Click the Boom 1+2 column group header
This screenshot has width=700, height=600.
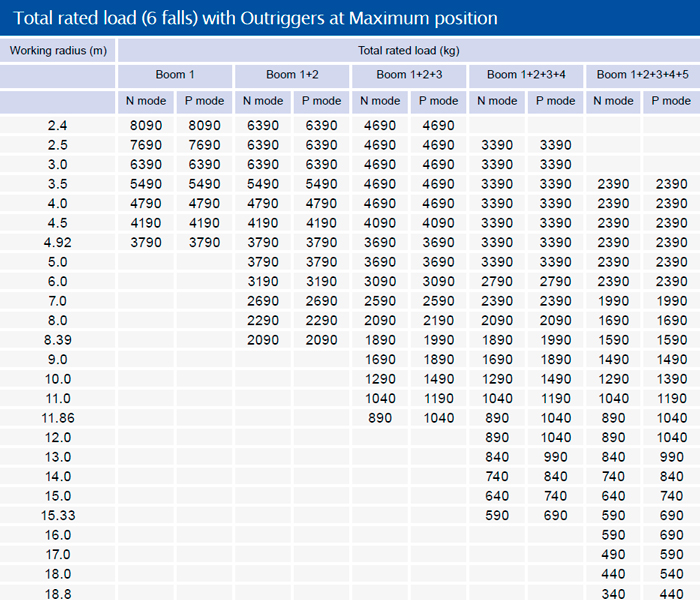[x=292, y=75]
